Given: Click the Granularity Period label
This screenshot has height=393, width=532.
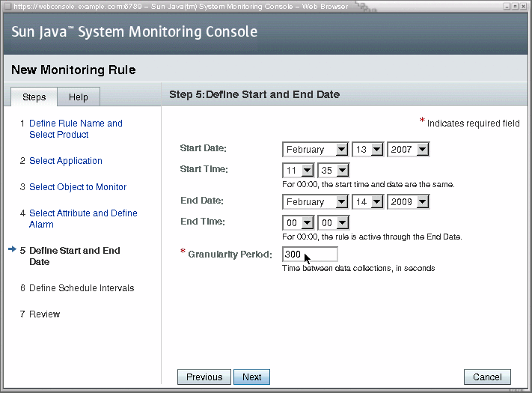Looking at the screenshot, I should [x=230, y=255].
